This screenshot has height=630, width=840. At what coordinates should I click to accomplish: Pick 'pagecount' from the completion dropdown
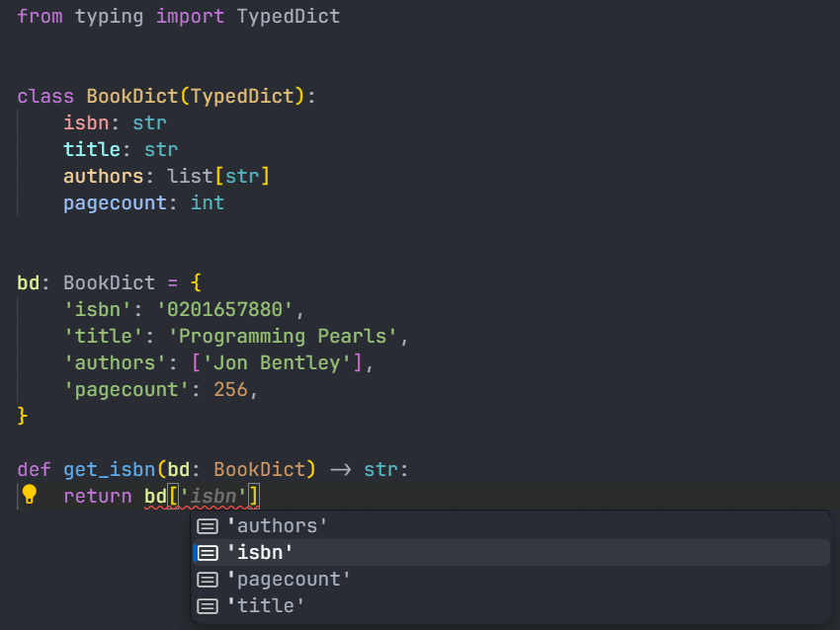[x=290, y=579]
